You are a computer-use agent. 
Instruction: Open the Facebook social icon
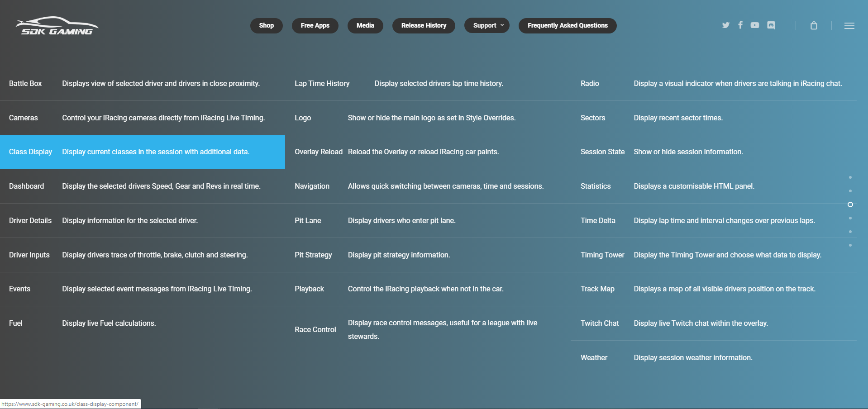[x=740, y=25]
